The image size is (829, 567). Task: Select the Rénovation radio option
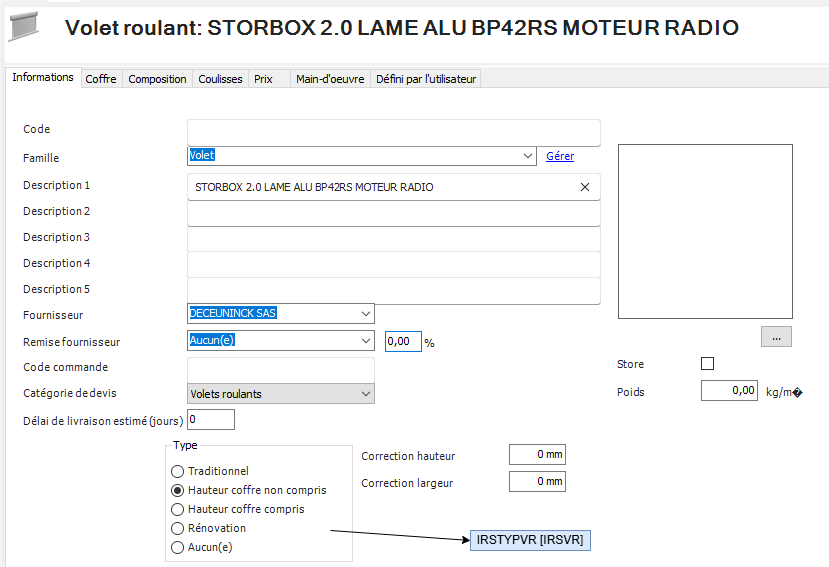178,528
